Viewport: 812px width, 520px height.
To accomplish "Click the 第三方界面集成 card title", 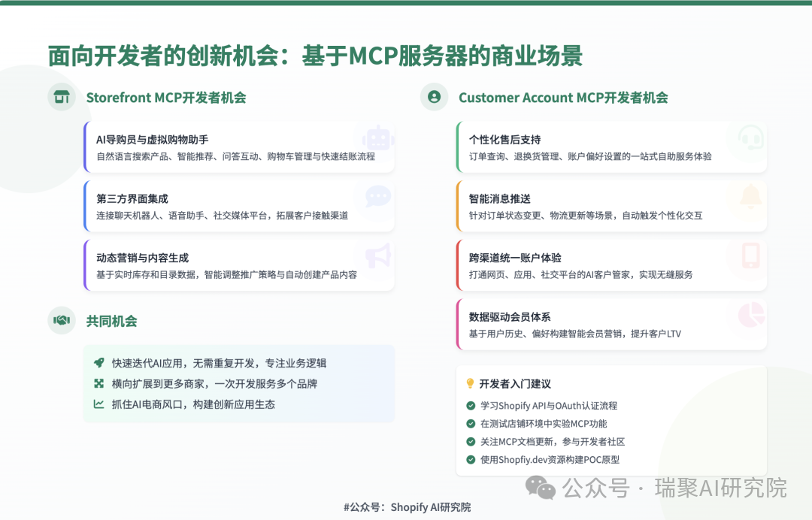I will pos(132,198).
